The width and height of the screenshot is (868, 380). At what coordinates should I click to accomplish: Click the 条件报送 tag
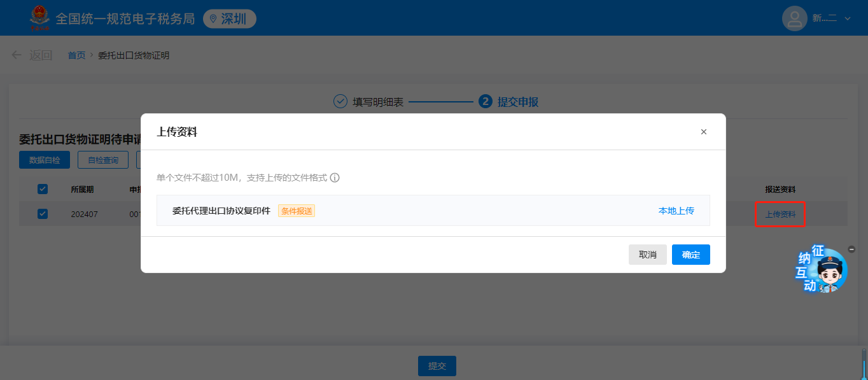[297, 211]
